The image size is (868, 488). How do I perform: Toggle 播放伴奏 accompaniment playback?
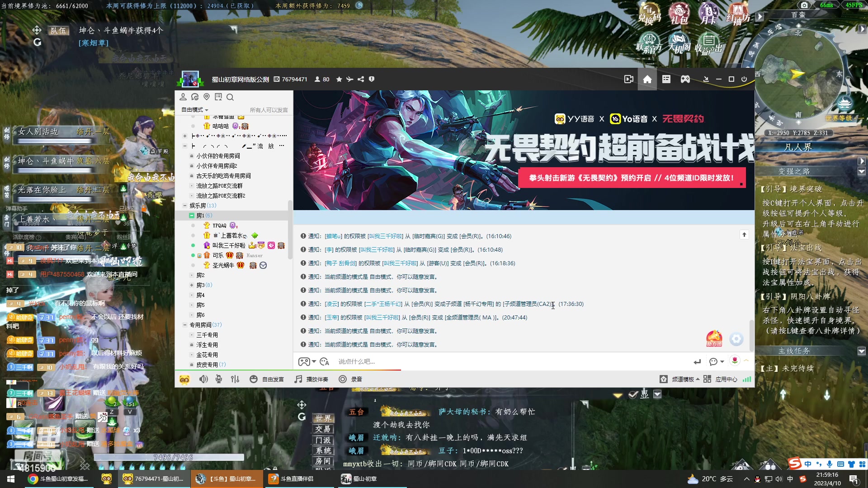tap(311, 379)
